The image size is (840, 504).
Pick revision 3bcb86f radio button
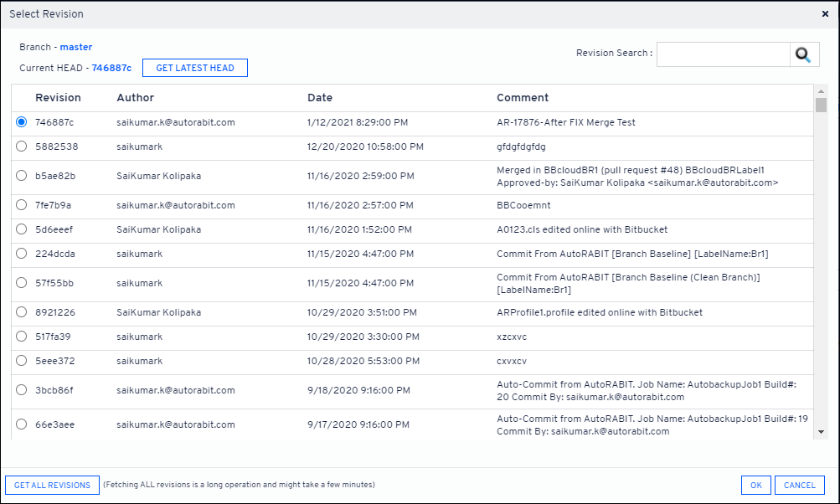(x=21, y=390)
